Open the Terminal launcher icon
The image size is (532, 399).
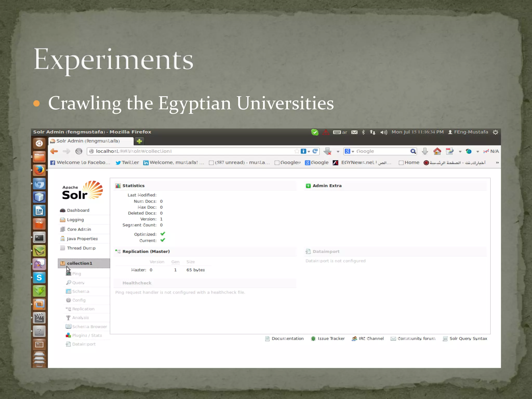(x=39, y=237)
